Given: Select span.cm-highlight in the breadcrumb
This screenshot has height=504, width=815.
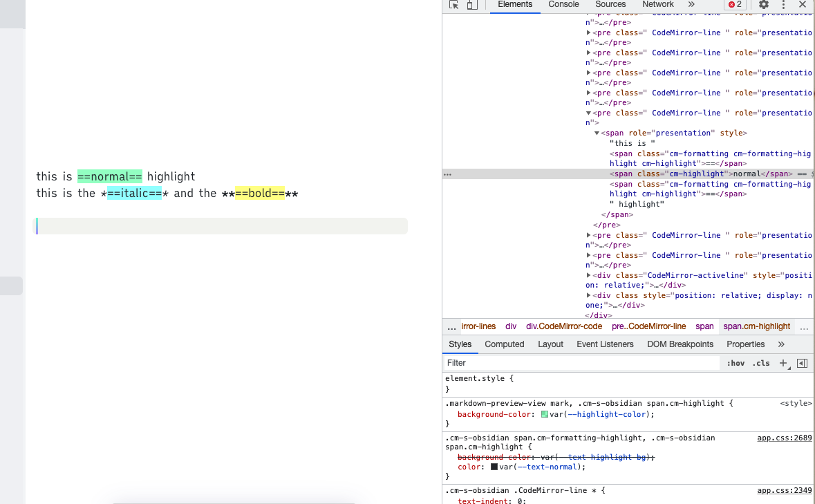Looking at the screenshot, I should click(758, 326).
